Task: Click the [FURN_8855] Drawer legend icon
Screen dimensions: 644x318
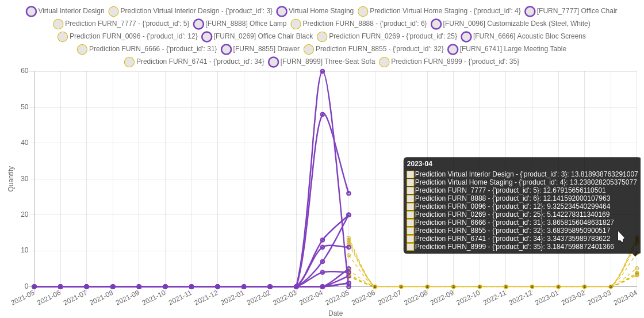Action: click(226, 49)
